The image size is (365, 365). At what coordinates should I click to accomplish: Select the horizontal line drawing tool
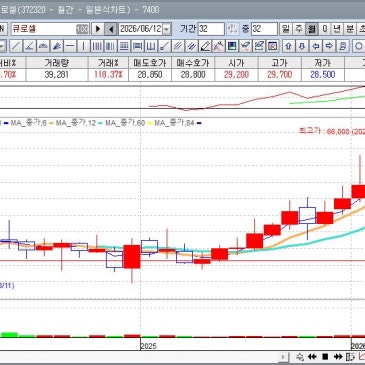point(70,46)
